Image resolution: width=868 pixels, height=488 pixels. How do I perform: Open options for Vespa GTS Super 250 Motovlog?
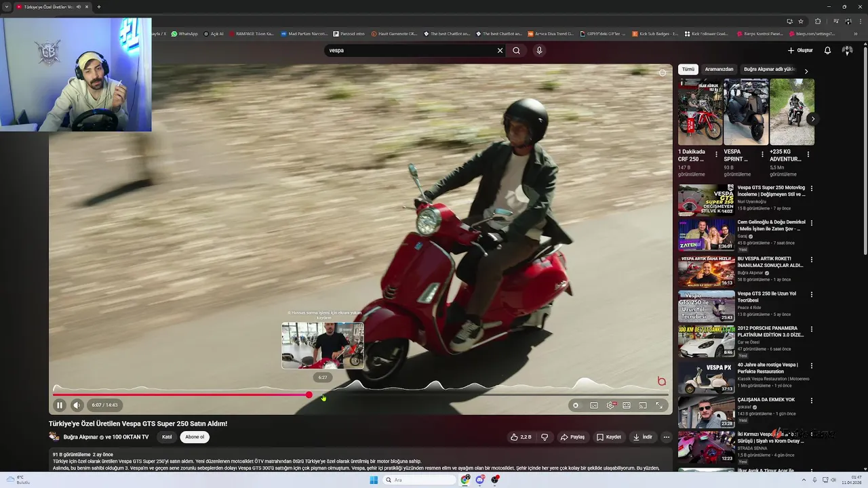(812, 188)
